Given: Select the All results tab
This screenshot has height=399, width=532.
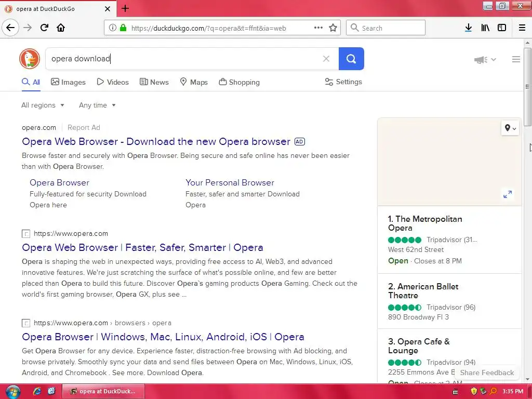Looking at the screenshot, I should [x=31, y=82].
